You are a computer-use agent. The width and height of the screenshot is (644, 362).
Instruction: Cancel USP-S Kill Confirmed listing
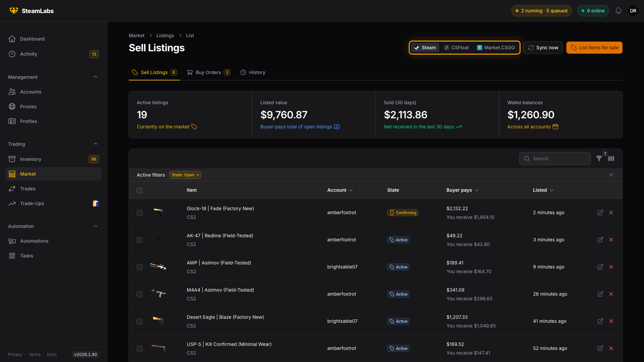click(611, 348)
